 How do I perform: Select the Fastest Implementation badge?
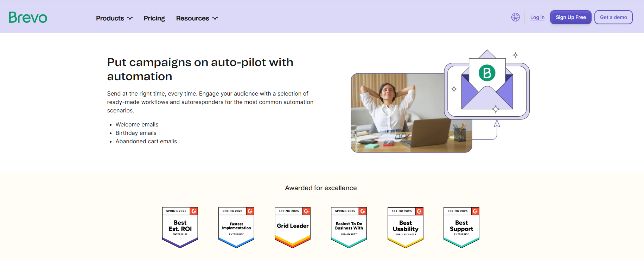click(236, 228)
